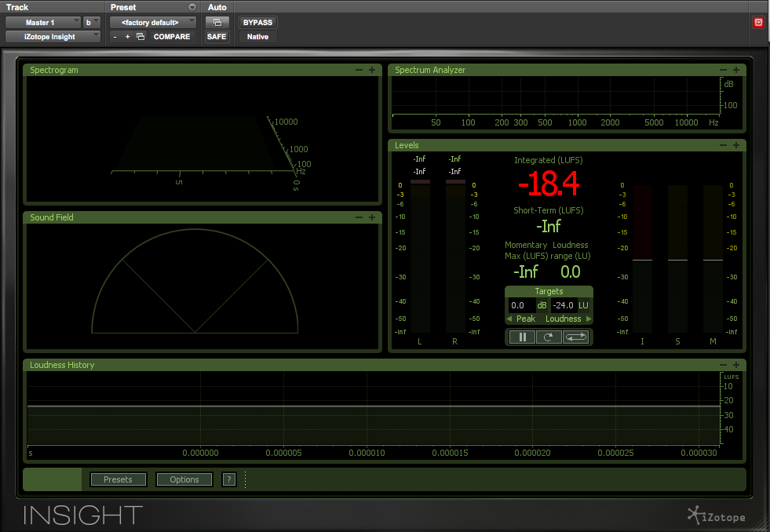The height and width of the screenshot is (532, 770).
Task: Open the help question mark button
Action: click(228, 479)
